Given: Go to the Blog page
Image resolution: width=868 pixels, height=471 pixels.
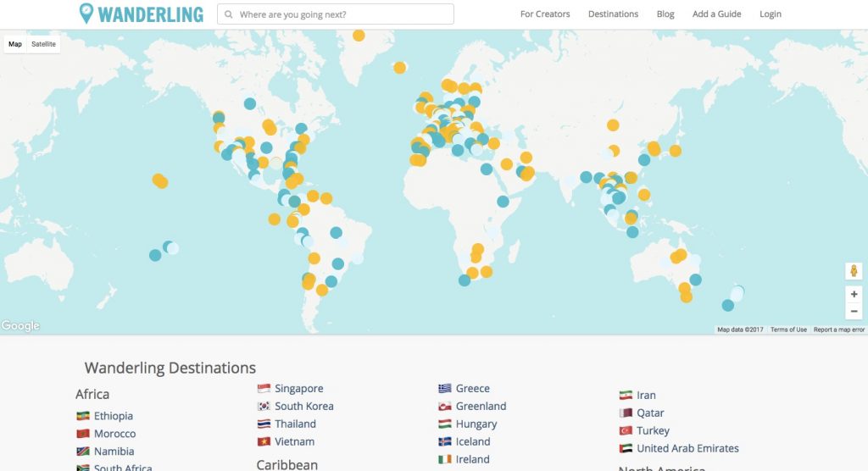Looking at the screenshot, I should pos(665,14).
